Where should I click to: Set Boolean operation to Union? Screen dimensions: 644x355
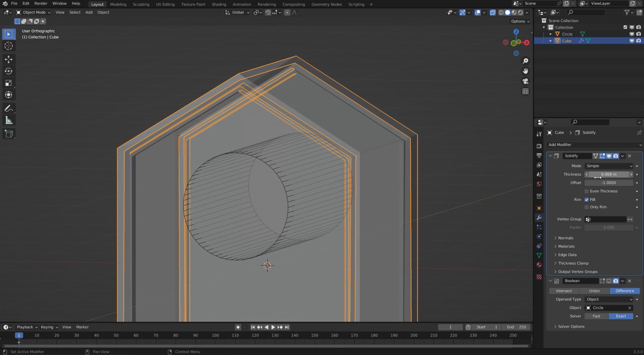[x=594, y=291]
